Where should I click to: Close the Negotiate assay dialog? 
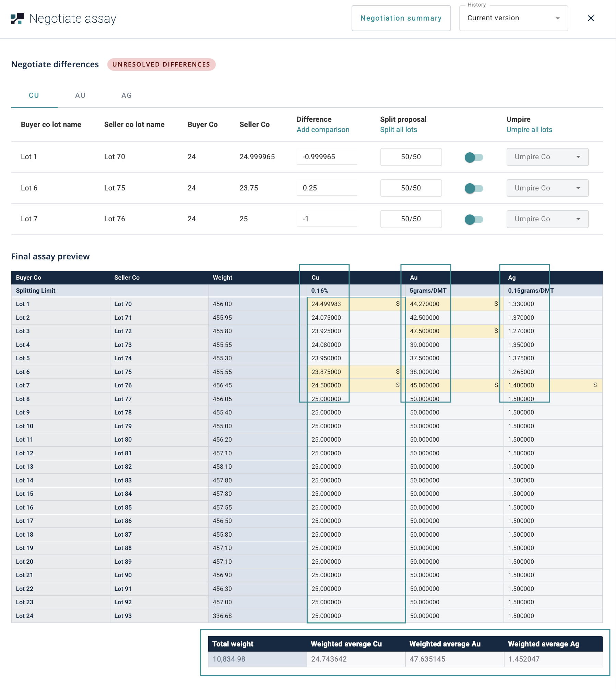[x=591, y=18]
